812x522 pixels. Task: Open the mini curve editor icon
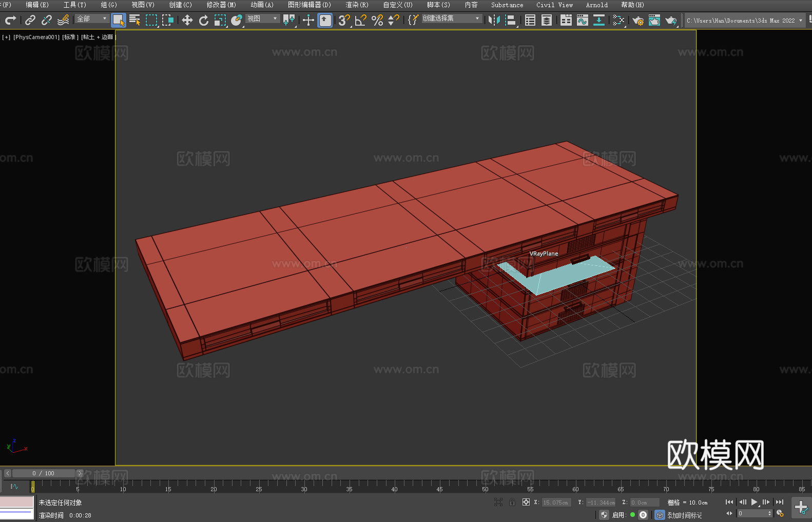tap(14, 486)
